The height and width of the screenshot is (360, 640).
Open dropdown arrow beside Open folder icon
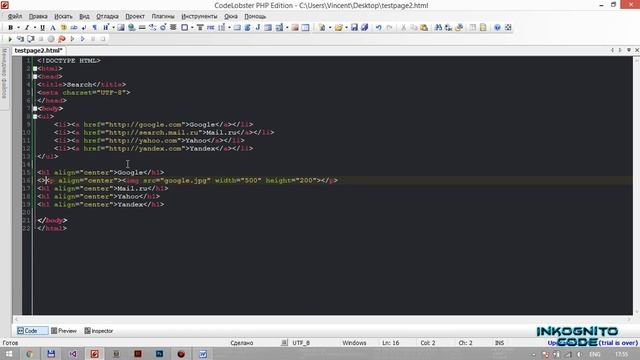click(346, 28)
